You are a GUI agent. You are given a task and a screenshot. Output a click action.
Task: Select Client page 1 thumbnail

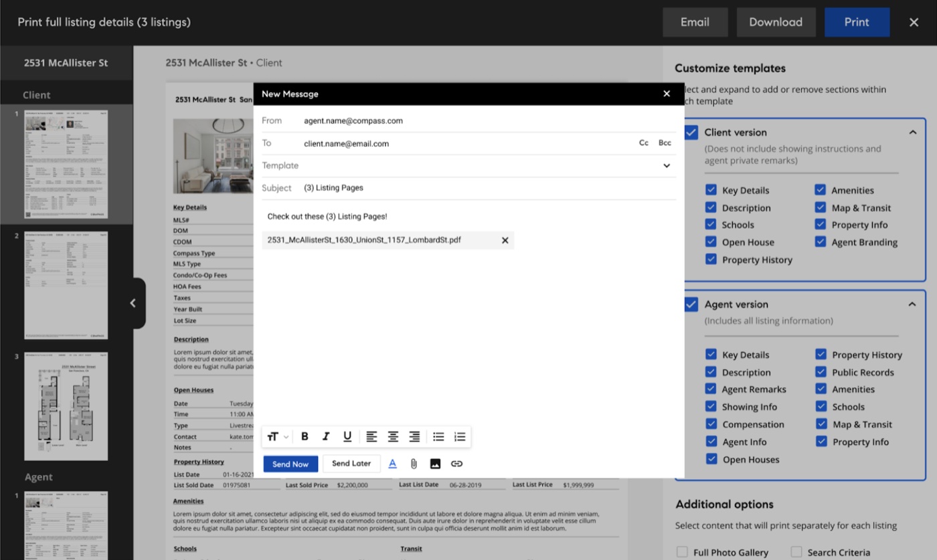[66, 165]
